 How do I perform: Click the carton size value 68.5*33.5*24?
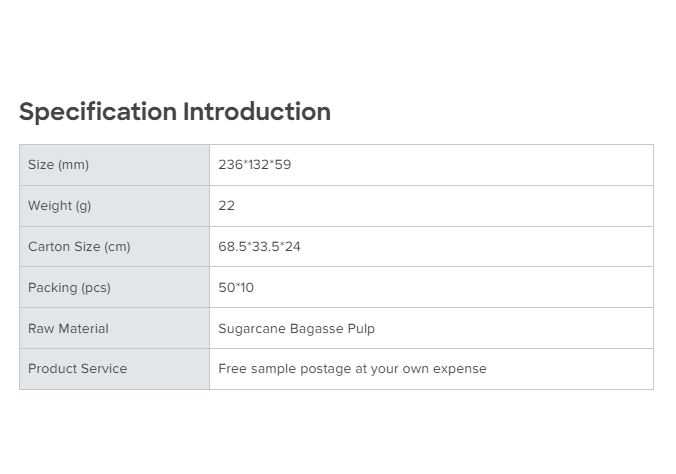[259, 247]
